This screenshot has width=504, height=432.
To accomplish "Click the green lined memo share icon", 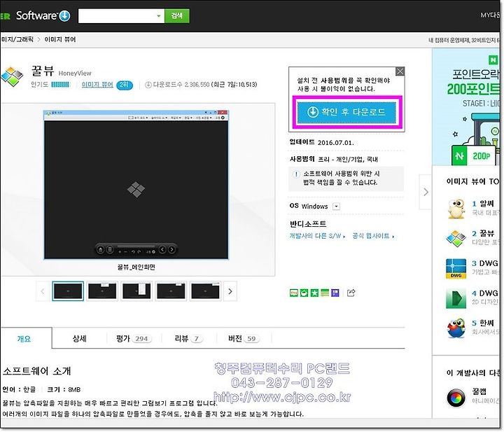I will click(325, 293).
